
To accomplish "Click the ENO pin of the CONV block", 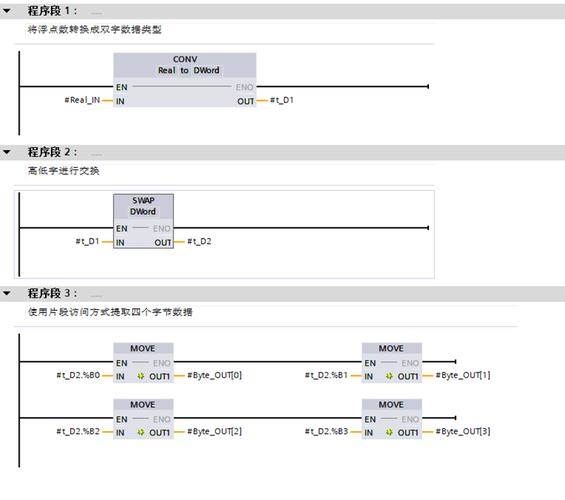I will click(x=245, y=87).
